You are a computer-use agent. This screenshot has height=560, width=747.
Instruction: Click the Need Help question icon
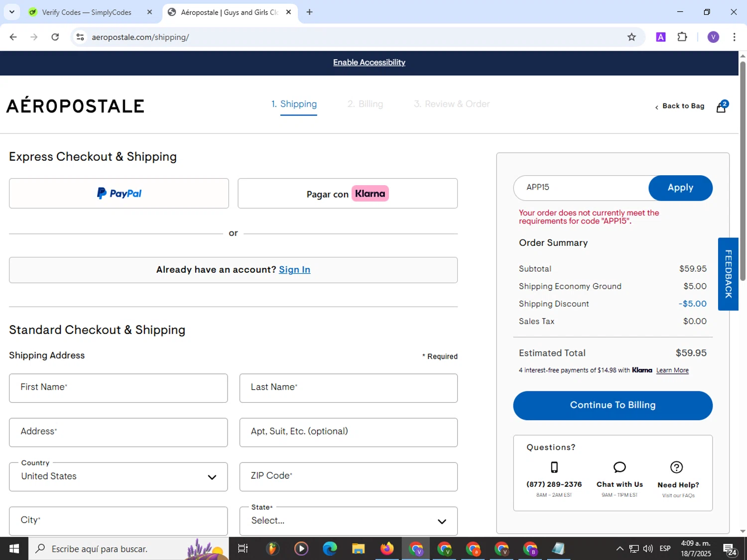pos(676,467)
